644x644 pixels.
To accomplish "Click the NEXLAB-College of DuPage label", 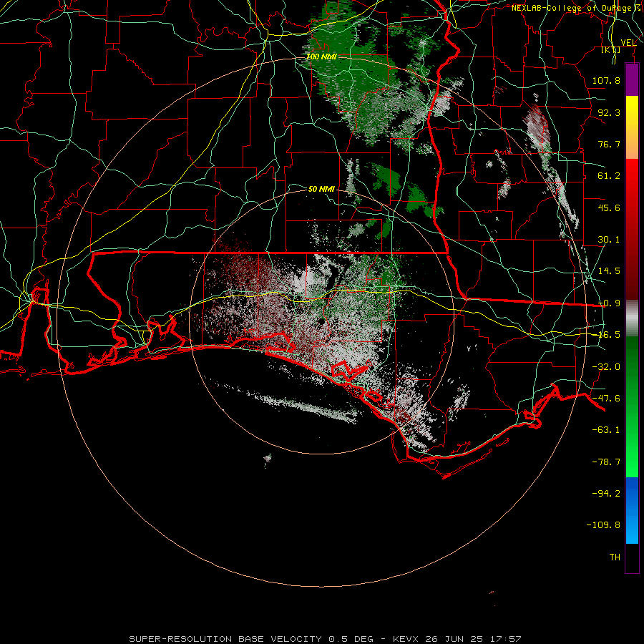I will [577, 8].
